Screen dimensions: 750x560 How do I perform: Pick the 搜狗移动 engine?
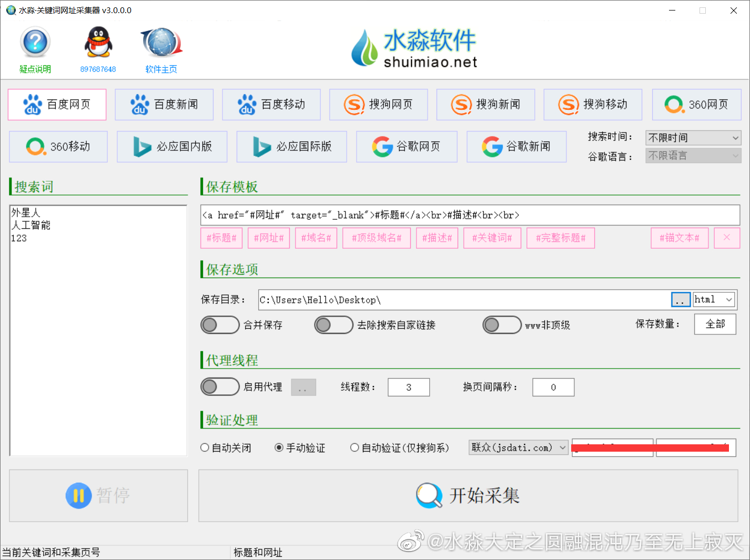[x=593, y=105]
